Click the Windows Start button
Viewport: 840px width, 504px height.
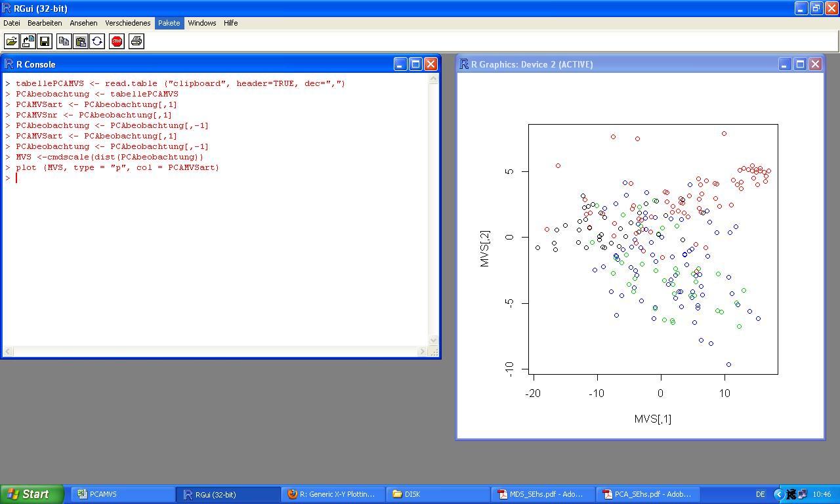click(31, 494)
